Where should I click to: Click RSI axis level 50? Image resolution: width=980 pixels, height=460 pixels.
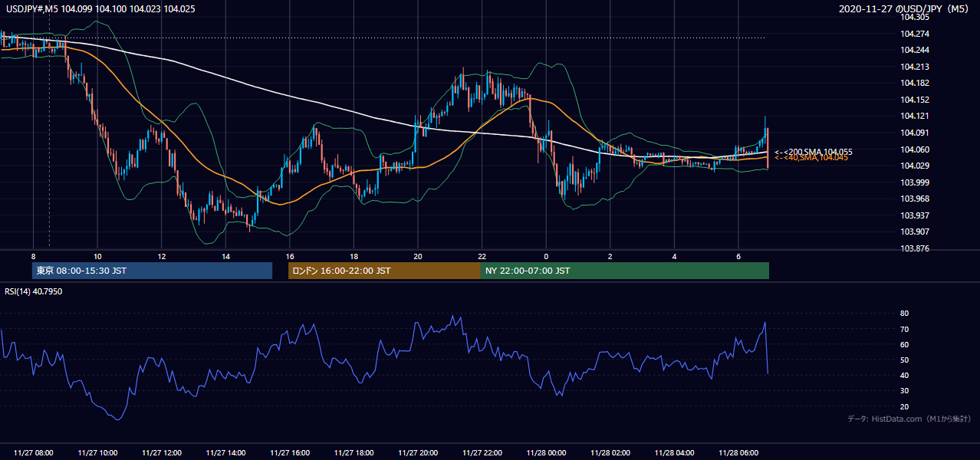pos(904,360)
